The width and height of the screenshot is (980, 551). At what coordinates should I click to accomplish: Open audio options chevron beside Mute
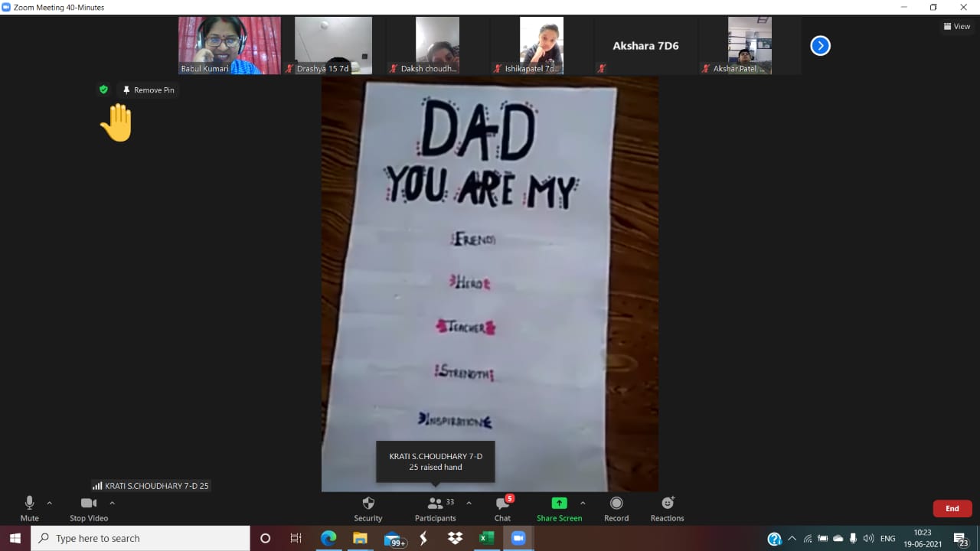(50, 503)
